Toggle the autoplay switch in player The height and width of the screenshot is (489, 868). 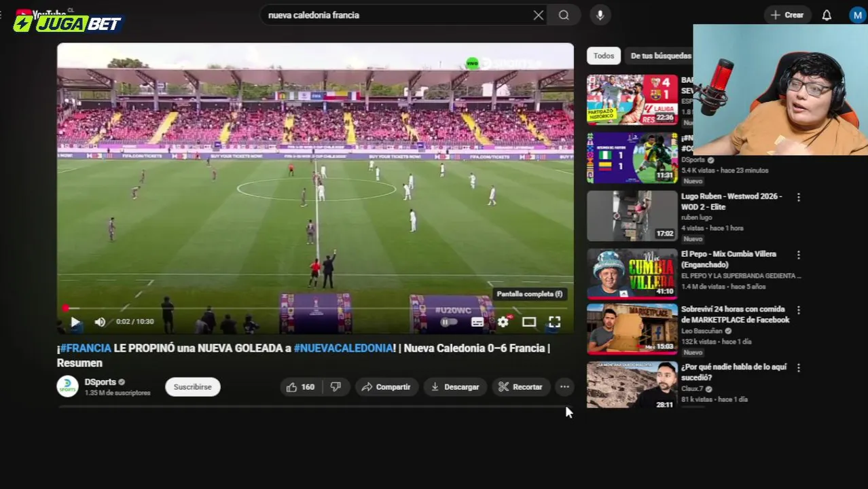pyautogui.click(x=449, y=322)
